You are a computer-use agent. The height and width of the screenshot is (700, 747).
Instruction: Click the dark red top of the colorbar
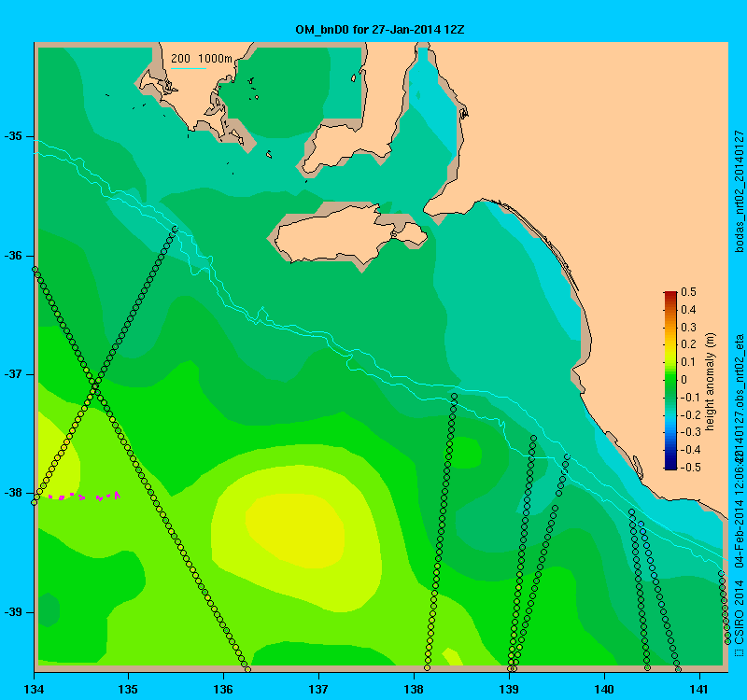[670, 294]
